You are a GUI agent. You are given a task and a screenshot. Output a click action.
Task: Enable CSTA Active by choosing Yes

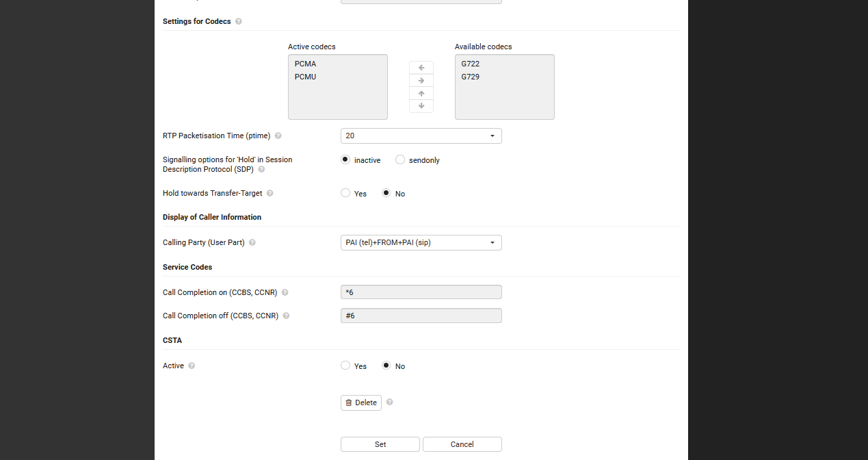click(345, 366)
